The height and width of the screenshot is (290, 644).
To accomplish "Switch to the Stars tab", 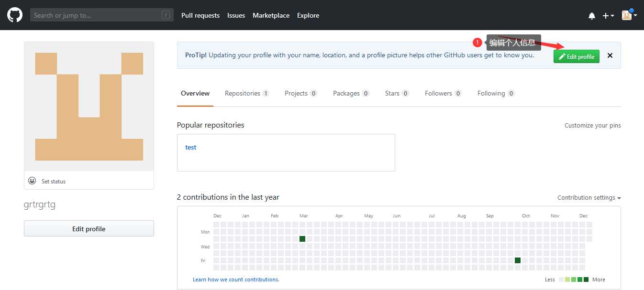I will 397,93.
